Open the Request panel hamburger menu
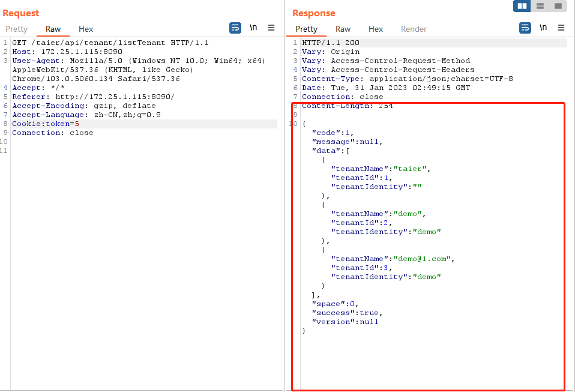Image resolution: width=575 pixels, height=392 pixels. click(271, 28)
